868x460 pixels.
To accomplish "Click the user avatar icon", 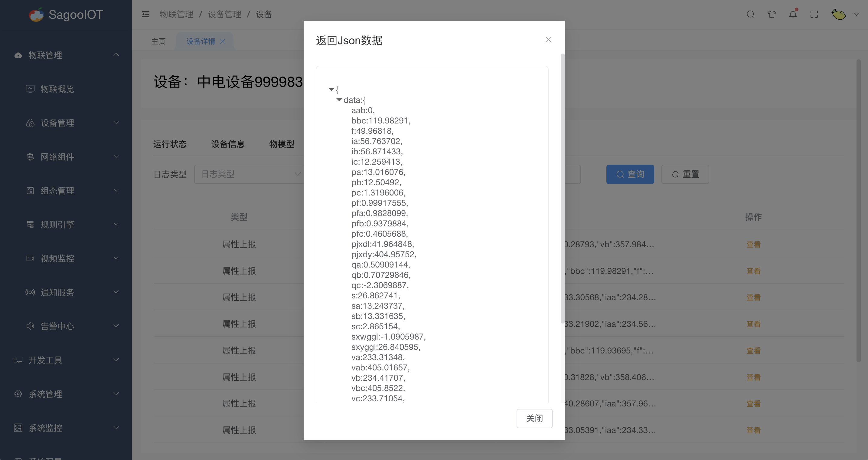I will pyautogui.click(x=838, y=14).
